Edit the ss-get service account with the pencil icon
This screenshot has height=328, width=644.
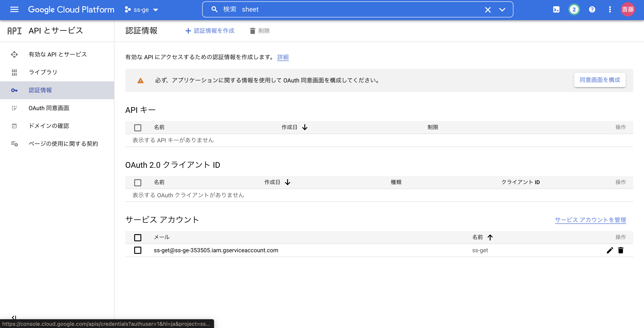tap(610, 250)
